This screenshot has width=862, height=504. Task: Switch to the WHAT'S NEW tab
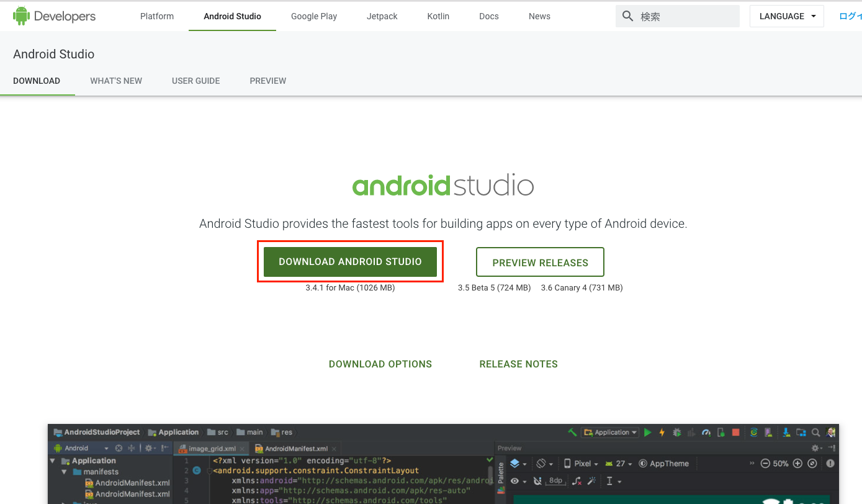[115, 81]
